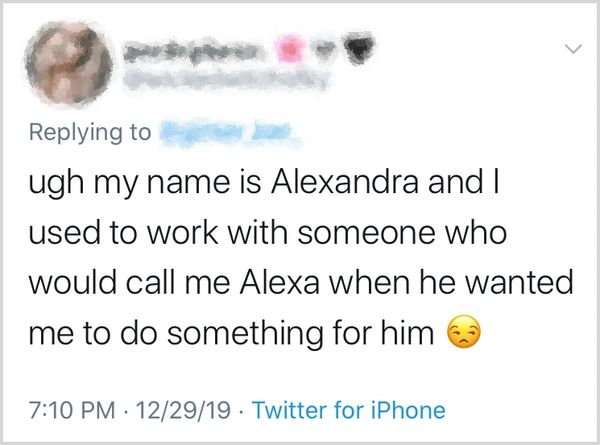Click the "Replying to" label text
The width and height of the screenshot is (600, 445).
pyautogui.click(x=91, y=132)
